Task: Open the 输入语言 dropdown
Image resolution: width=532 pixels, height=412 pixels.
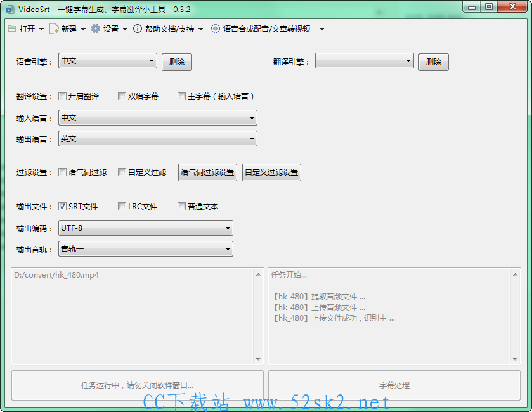Action: [158, 118]
